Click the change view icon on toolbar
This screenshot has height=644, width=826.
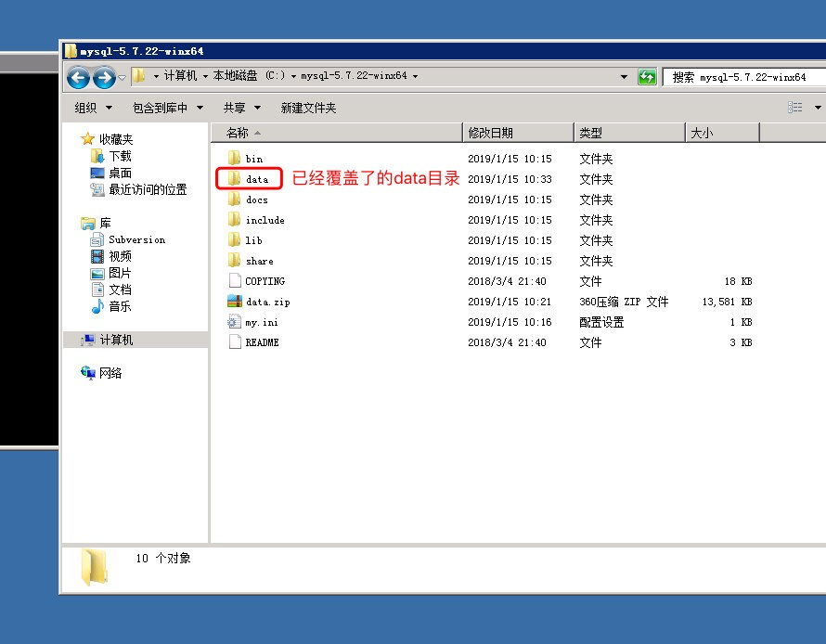[794, 107]
